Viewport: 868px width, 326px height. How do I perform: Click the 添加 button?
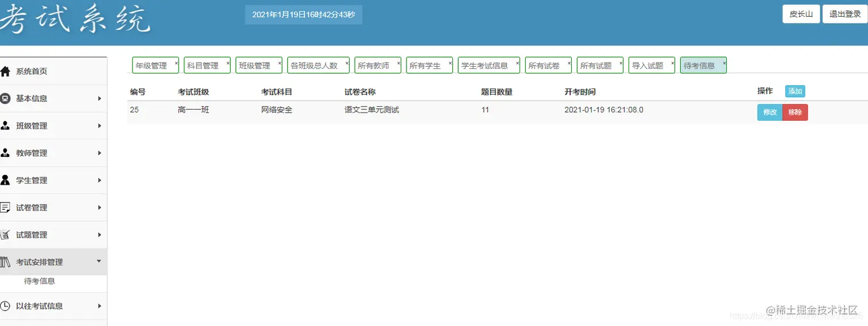[x=795, y=91]
